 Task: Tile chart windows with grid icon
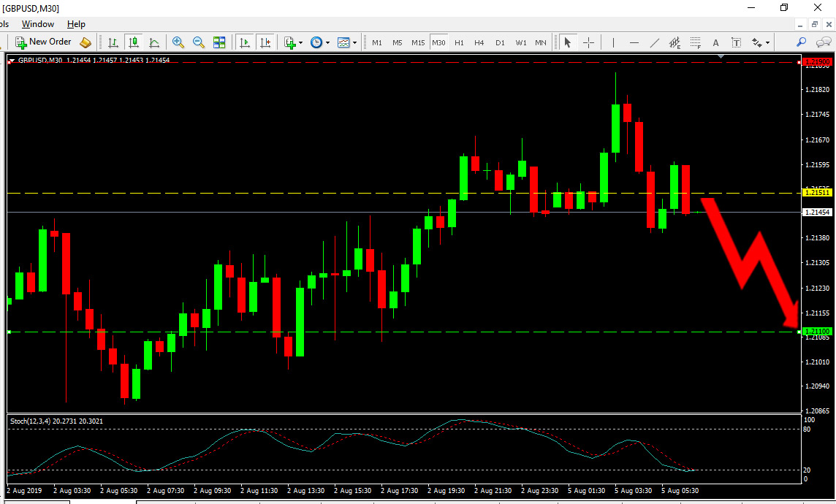pyautogui.click(x=219, y=42)
